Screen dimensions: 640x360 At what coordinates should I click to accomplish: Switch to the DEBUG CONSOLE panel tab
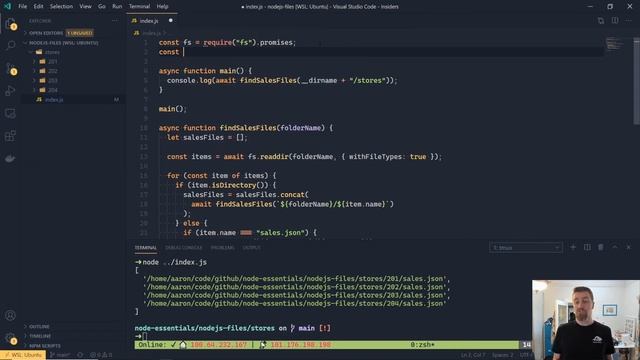[x=183, y=248]
